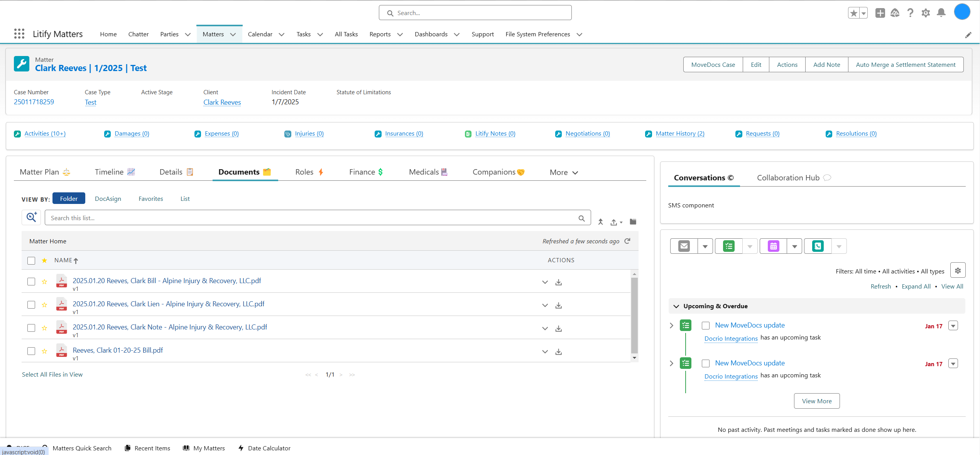Screen dimensions: 980x455
Task: Click the new event purple calendar icon
Action: [774, 246]
